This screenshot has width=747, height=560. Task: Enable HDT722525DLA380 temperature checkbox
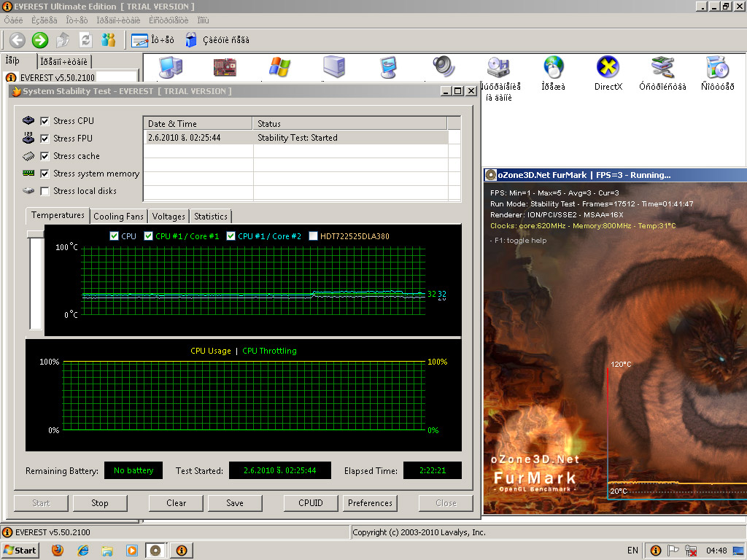[x=313, y=236]
